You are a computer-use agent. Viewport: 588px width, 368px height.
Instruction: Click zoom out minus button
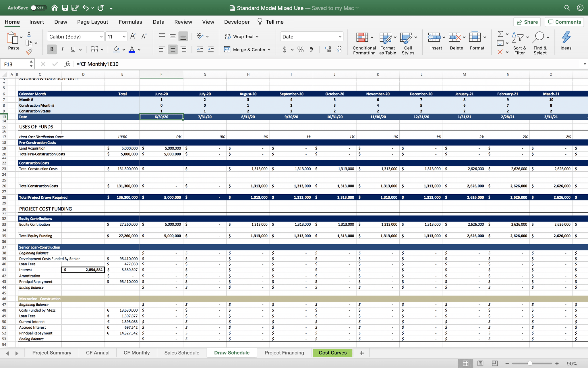point(507,363)
